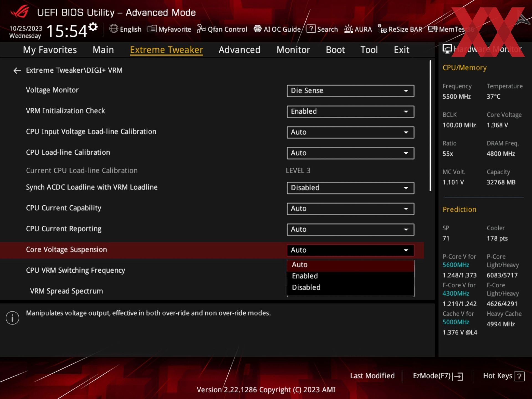Image resolution: width=532 pixels, height=399 pixels.
Task: Open CPU Current Reporting dropdown
Action: coord(351,229)
